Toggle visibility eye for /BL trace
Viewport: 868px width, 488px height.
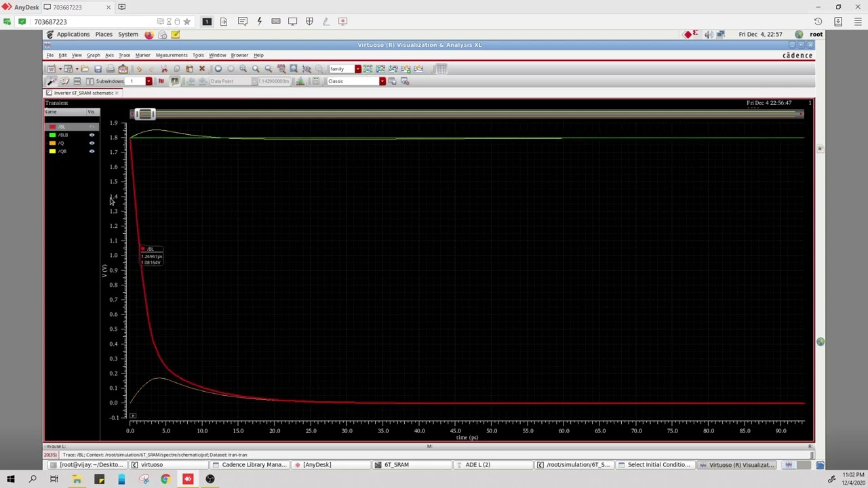pos(92,127)
